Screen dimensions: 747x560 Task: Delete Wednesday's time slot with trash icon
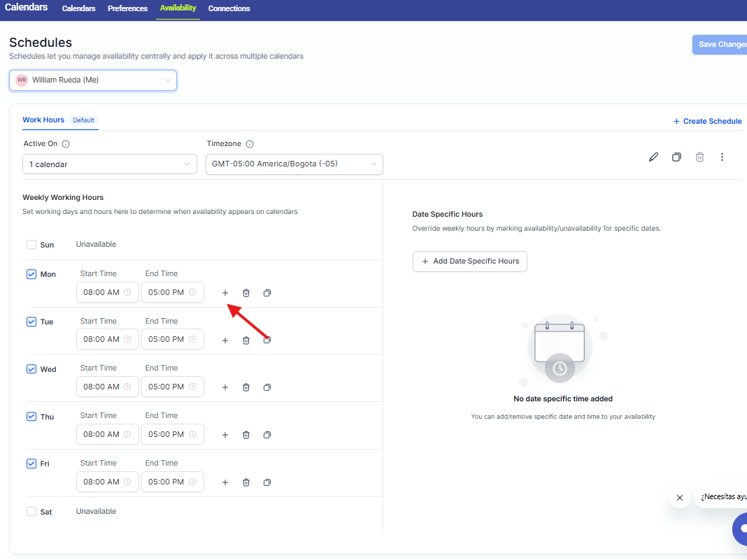point(246,387)
